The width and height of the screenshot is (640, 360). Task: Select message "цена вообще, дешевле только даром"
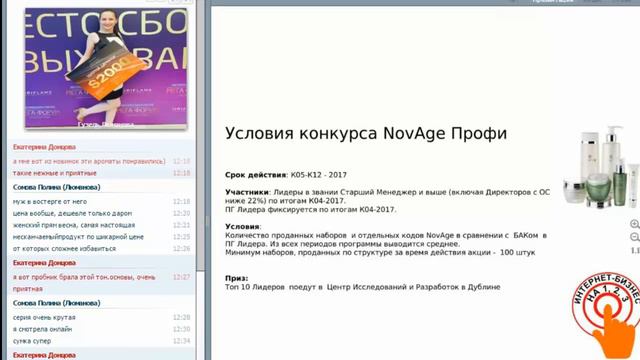tap(72, 213)
